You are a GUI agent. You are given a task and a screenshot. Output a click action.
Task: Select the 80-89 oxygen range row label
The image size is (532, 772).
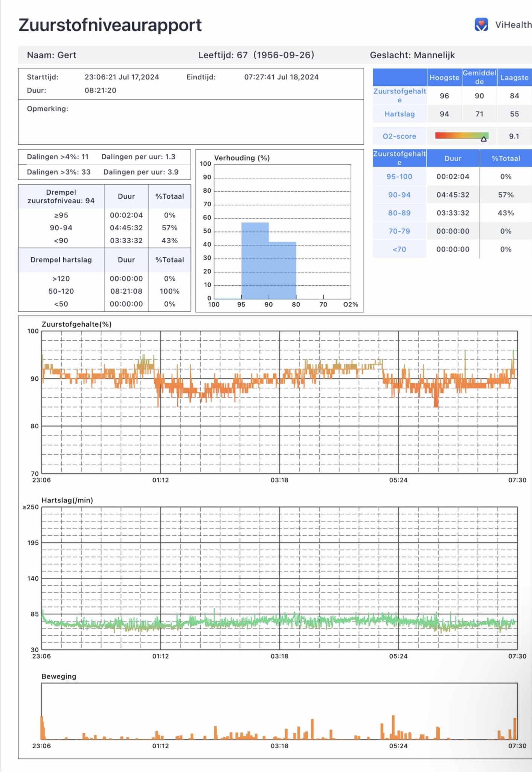click(x=399, y=213)
